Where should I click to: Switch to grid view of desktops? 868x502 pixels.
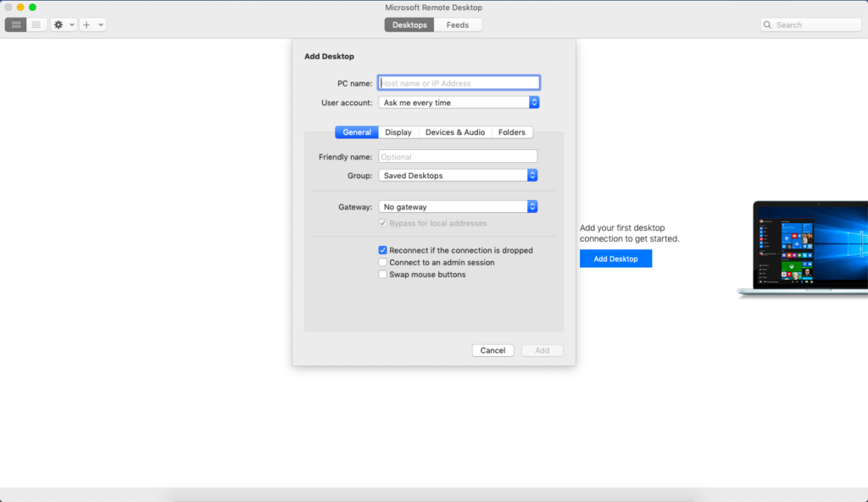pos(15,25)
